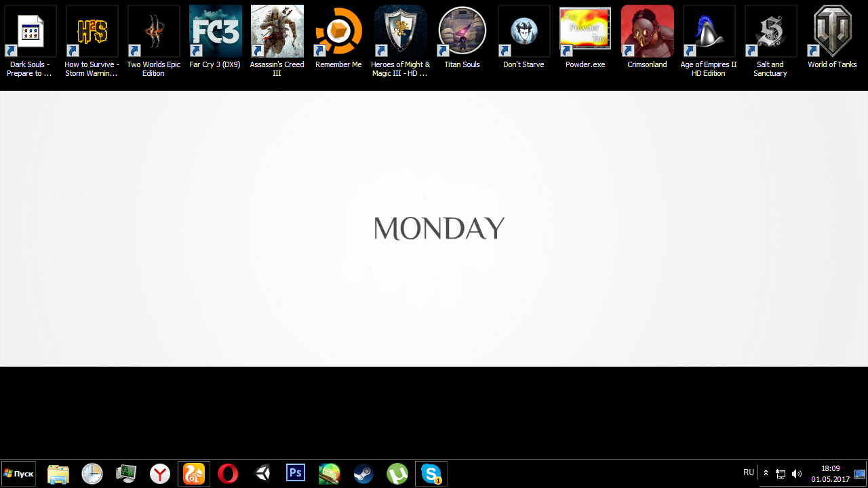Launch Yandex Browser from the taskbar
868x488 pixels.
pos(160,474)
